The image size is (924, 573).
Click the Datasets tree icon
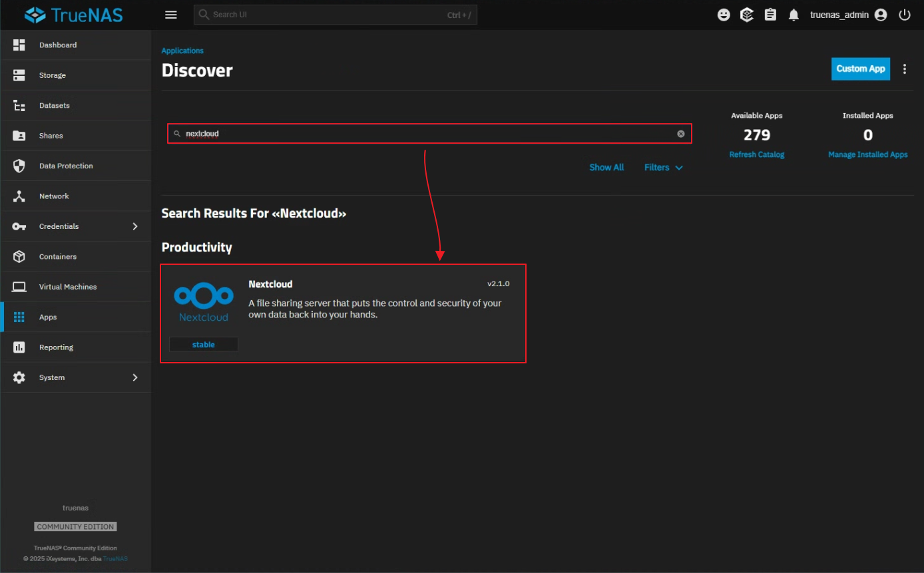(x=19, y=106)
